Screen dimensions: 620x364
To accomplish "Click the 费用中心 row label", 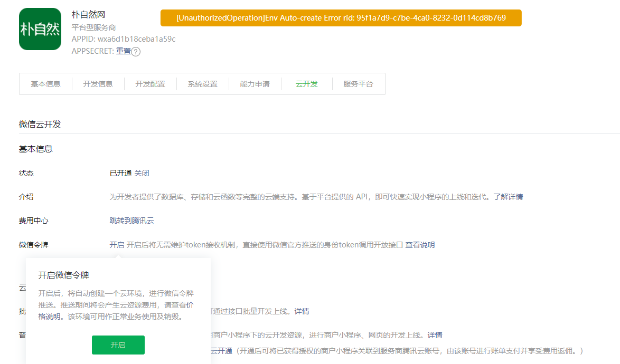I will point(34,221).
